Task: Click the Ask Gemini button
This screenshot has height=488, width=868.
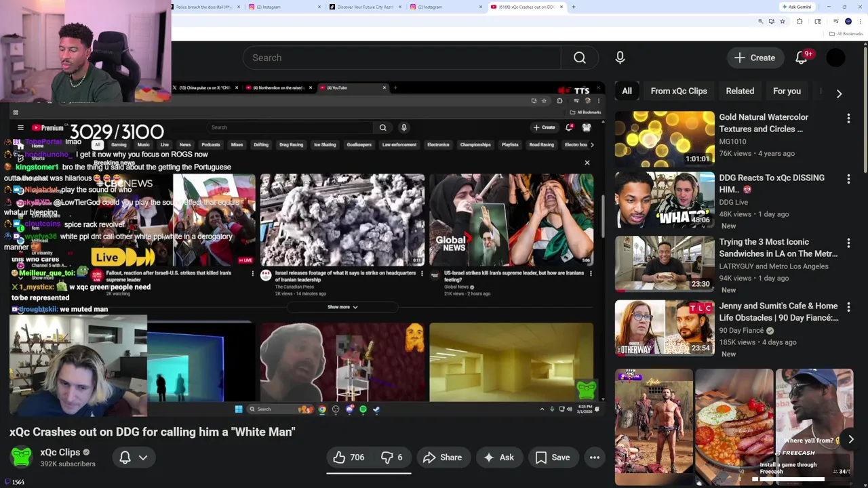Action: 796,7
